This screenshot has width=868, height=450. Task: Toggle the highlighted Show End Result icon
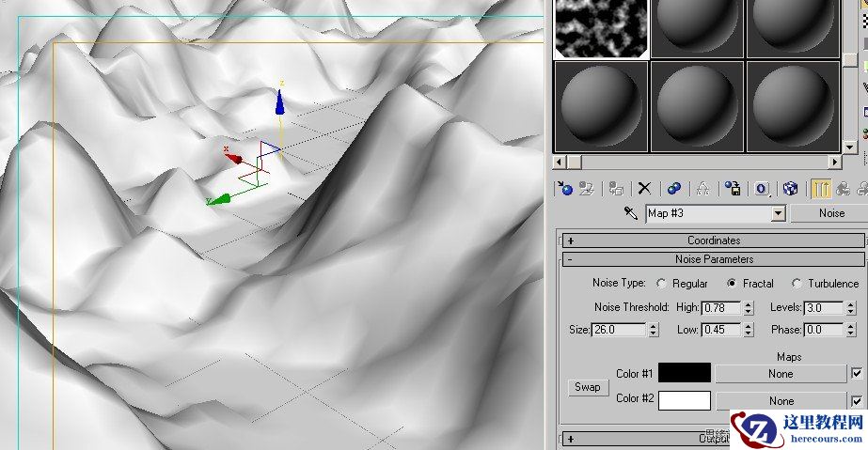820,189
